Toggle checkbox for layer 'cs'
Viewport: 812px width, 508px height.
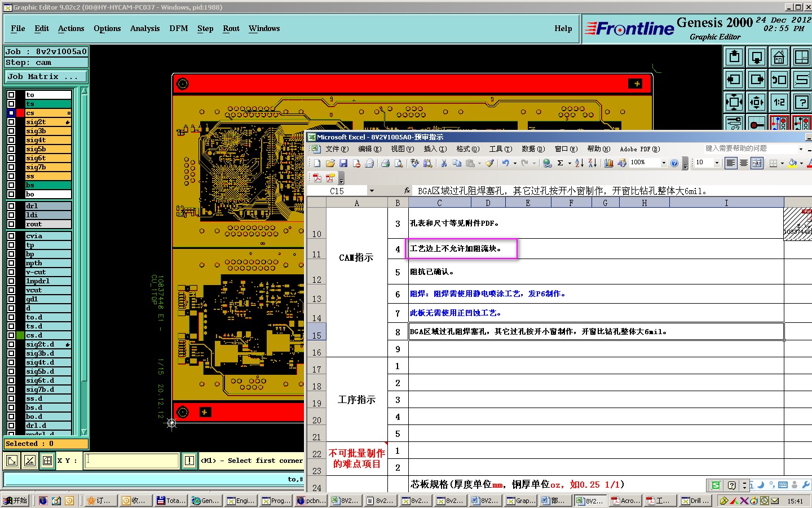[11, 113]
